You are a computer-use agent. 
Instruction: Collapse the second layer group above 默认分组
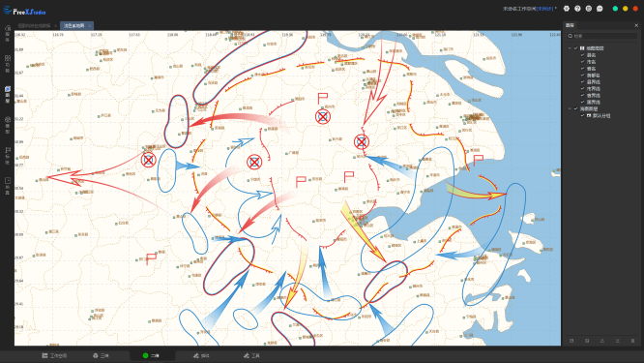pos(570,109)
